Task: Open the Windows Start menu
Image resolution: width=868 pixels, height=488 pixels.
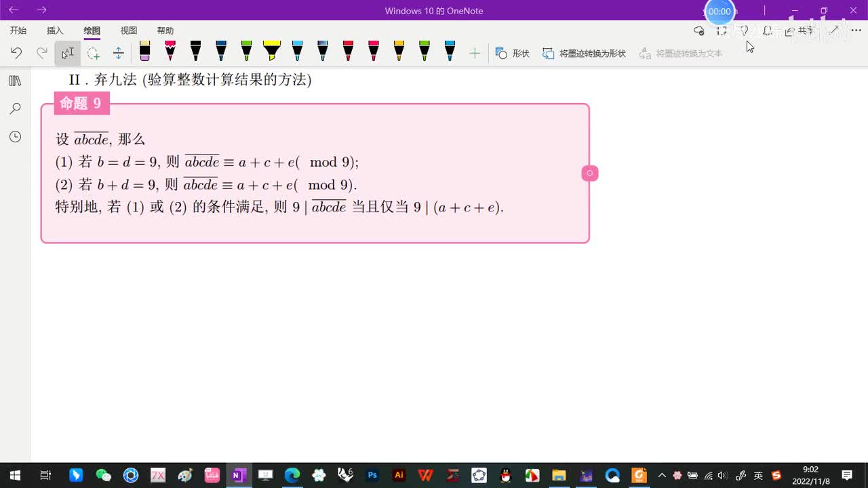Action: pyautogui.click(x=15, y=475)
